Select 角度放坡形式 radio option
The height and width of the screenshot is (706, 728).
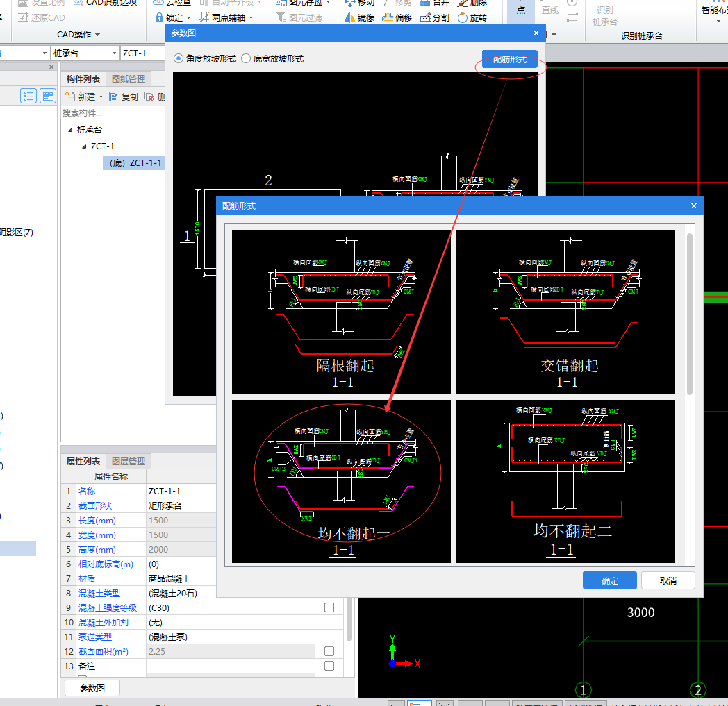coord(179,58)
